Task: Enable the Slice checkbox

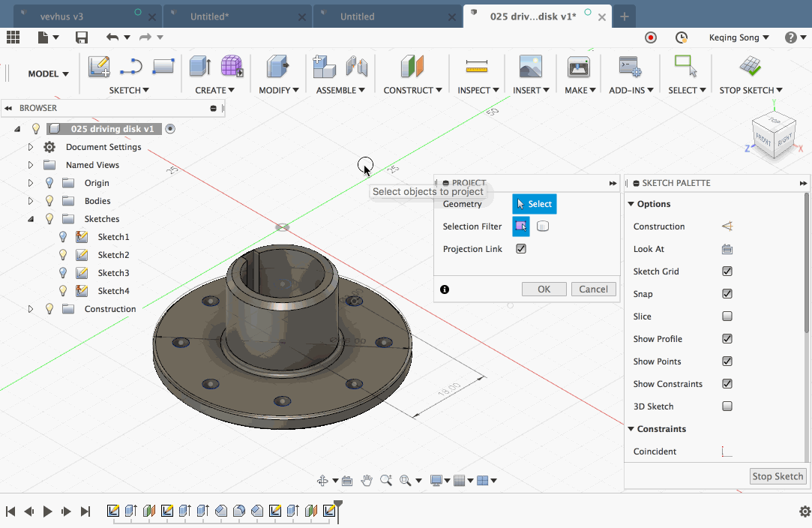Action: [x=727, y=316]
